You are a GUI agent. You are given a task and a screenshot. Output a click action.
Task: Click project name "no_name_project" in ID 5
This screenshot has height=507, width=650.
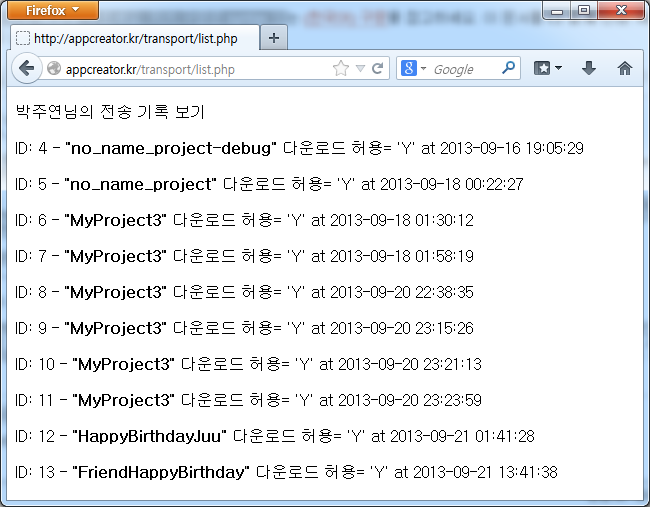tap(141, 184)
